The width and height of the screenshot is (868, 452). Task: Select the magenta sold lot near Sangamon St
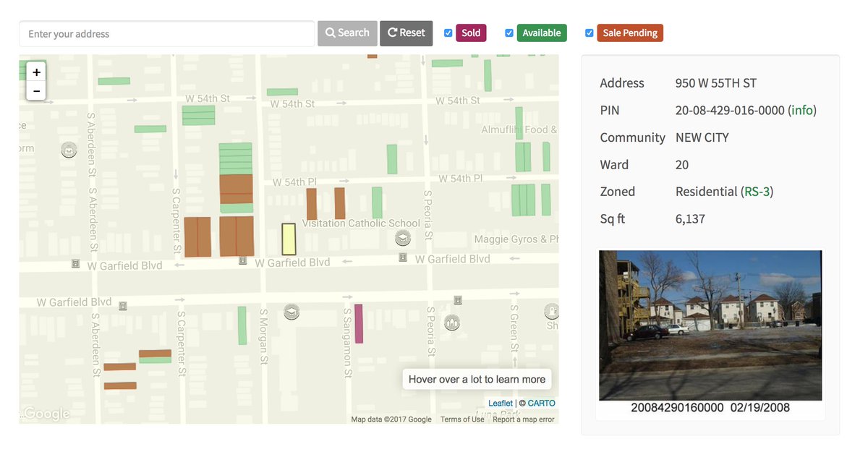(x=358, y=324)
